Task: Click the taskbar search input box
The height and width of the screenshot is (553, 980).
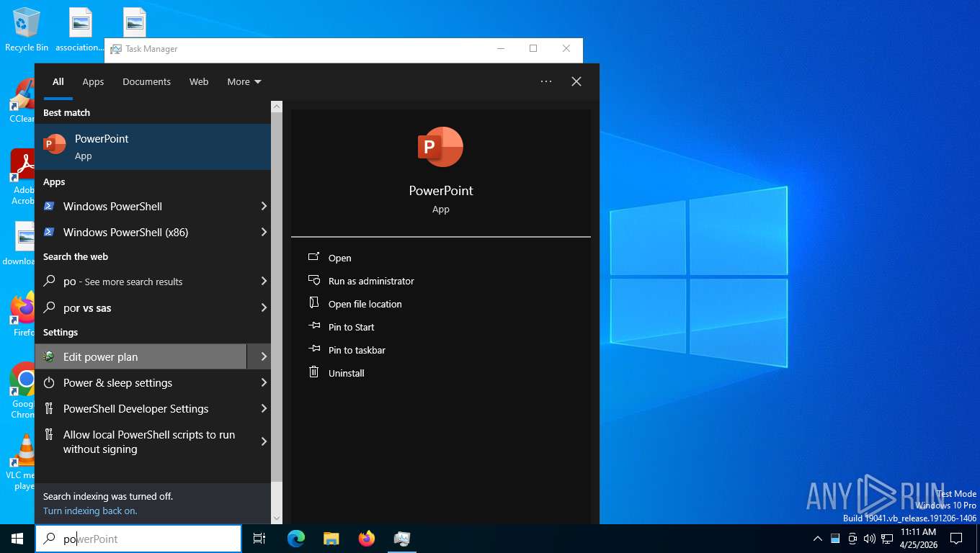Action: [138, 539]
